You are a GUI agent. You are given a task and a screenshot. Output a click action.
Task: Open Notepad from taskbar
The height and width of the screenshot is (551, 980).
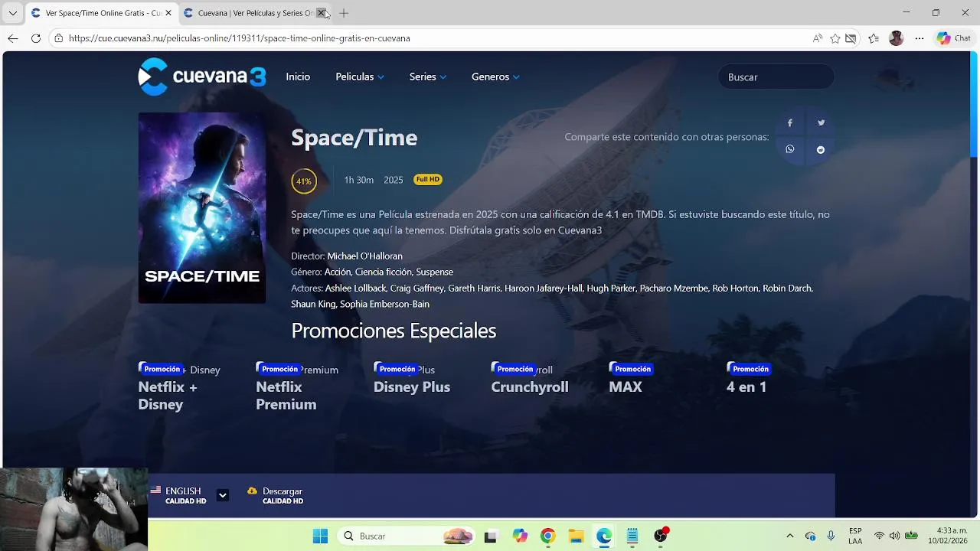[632, 536]
